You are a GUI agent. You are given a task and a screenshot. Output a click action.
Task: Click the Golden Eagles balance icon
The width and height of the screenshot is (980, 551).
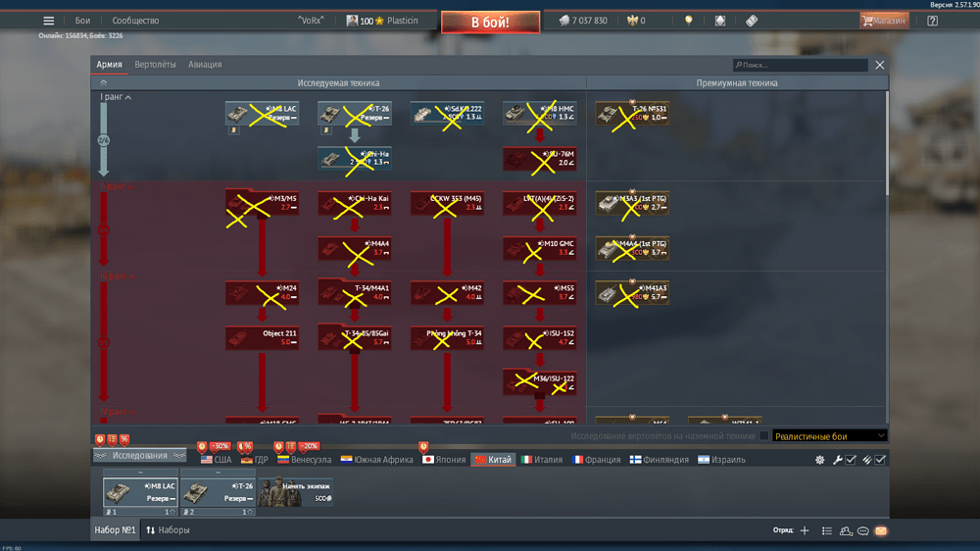coord(632,21)
